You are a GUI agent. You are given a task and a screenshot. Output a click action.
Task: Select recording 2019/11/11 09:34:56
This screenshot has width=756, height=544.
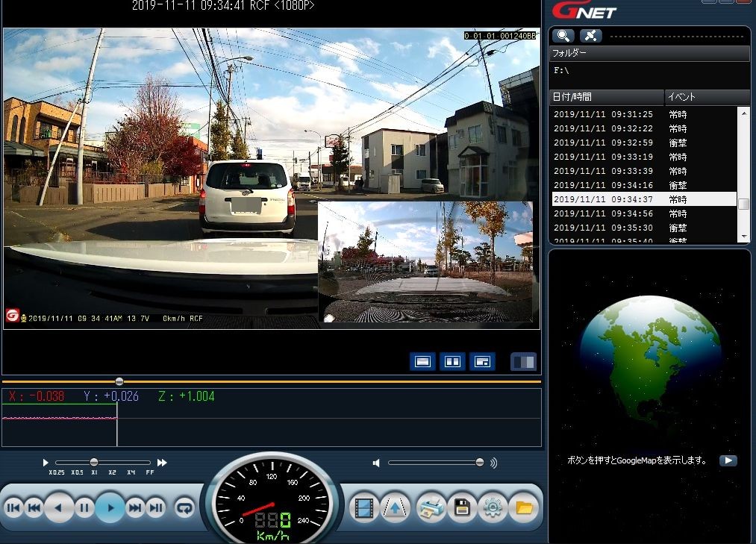[643, 213]
